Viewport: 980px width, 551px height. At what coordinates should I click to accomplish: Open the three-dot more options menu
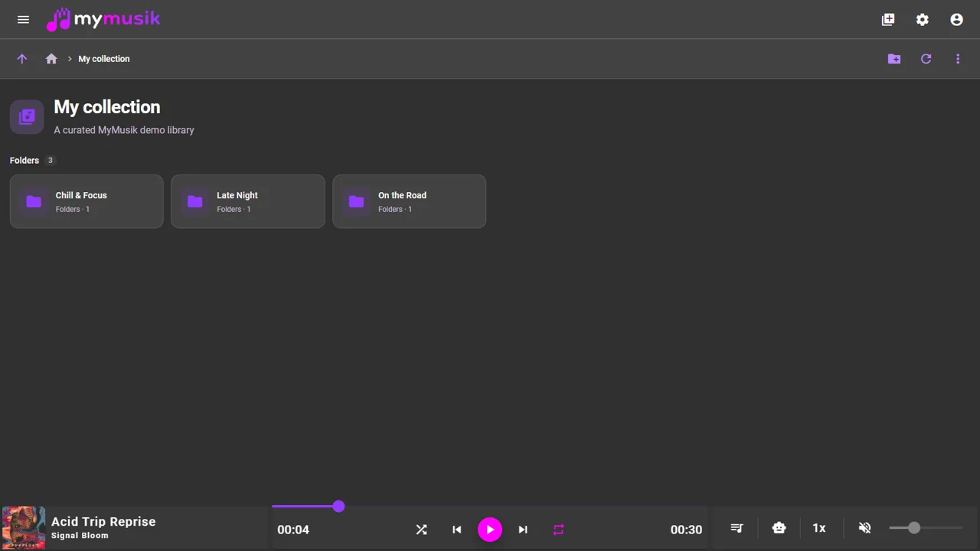pos(958,59)
